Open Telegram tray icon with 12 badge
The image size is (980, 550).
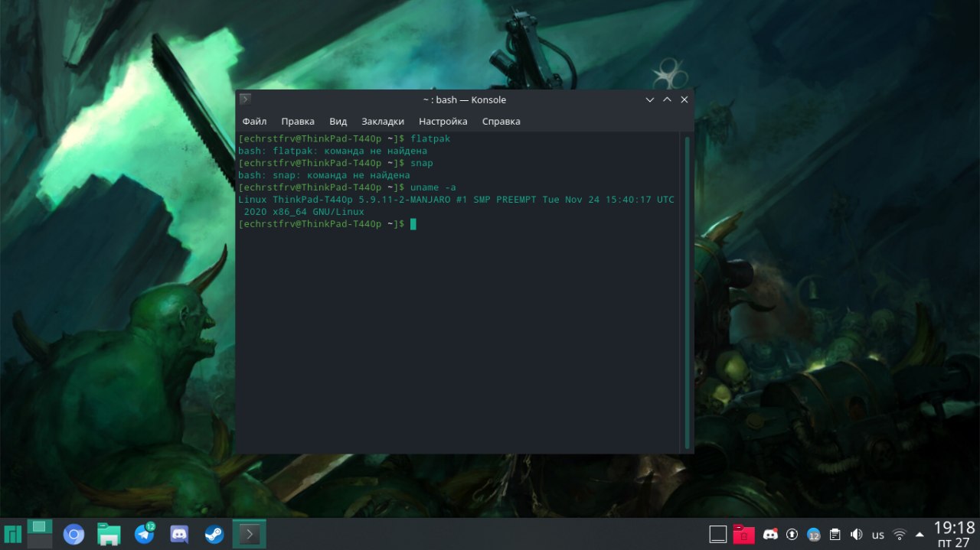click(x=814, y=534)
